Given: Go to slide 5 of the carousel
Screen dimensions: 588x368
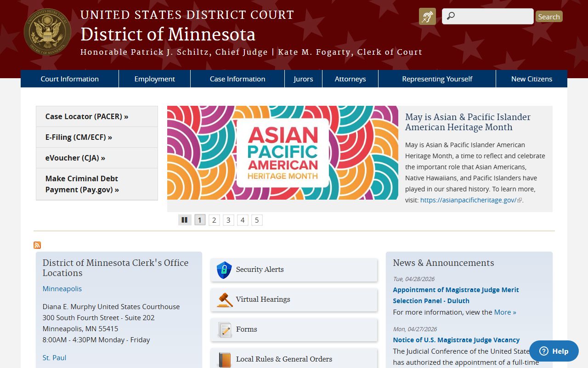Looking at the screenshot, I should click(257, 220).
